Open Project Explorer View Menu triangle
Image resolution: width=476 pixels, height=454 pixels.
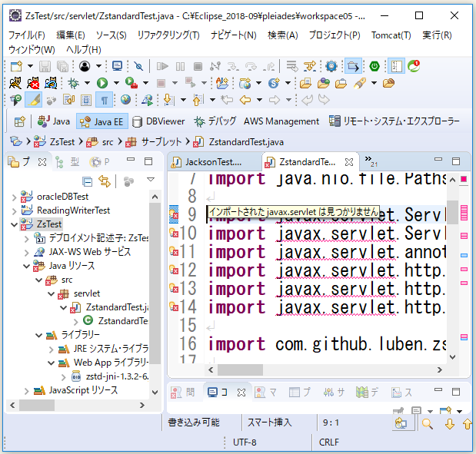[x=151, y=180]
